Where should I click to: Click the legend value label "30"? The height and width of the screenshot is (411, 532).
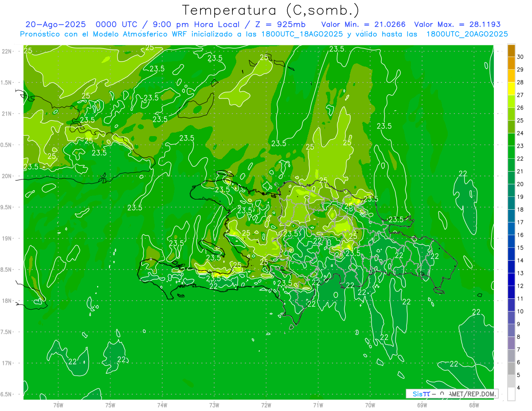pos(520,57)
